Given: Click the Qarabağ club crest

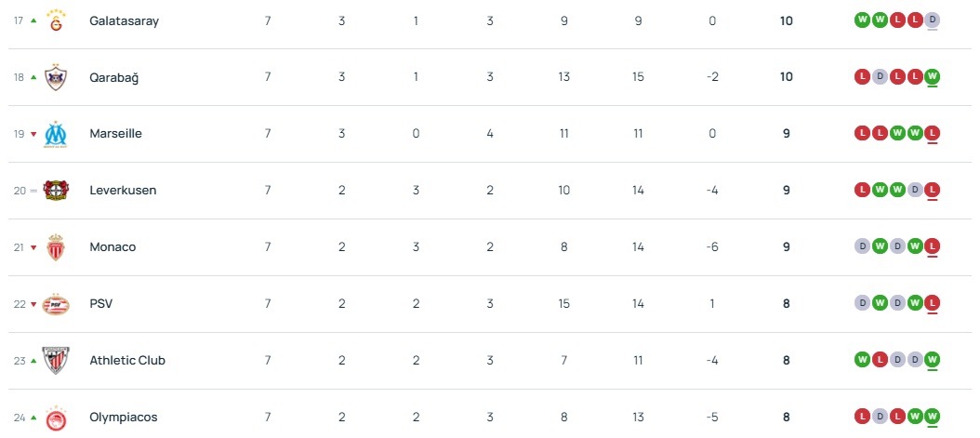Looking at the screenshot, I should 56,77.
